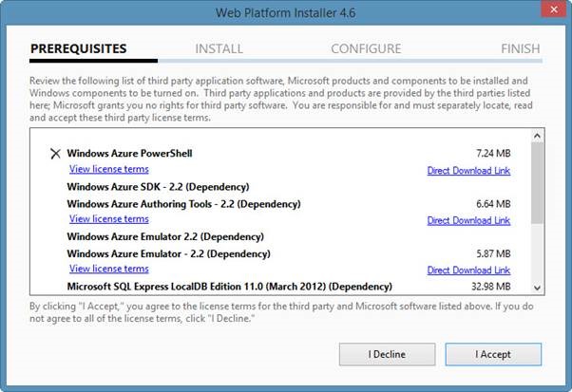
Task: Select the Windows Azure Emulator 2.2 (Dependency) heading
Action: (165, 236)
